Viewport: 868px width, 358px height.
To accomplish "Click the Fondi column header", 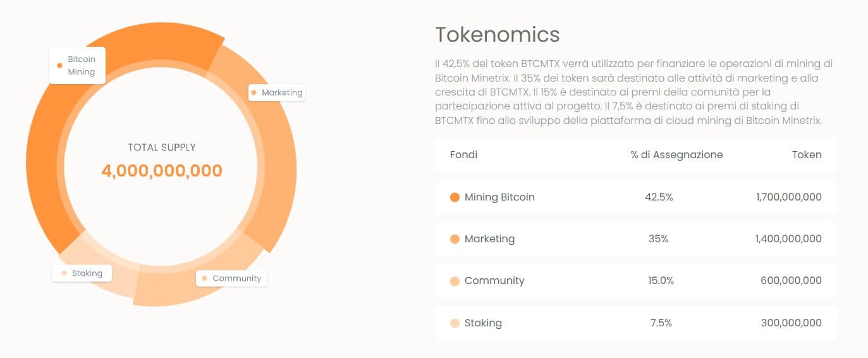I will click(463, 154).
